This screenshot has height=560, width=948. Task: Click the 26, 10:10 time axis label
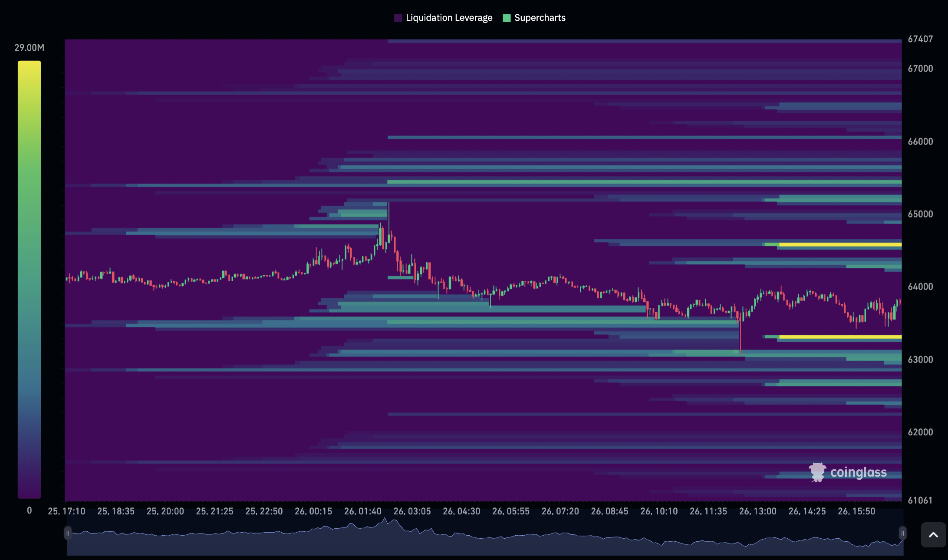pos(659,511)
